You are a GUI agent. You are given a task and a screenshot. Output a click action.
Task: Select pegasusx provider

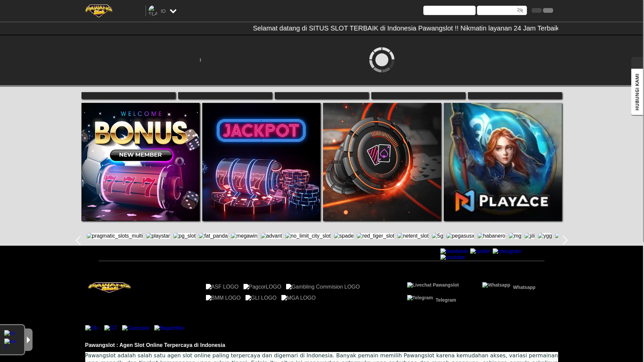click(460, 236)
